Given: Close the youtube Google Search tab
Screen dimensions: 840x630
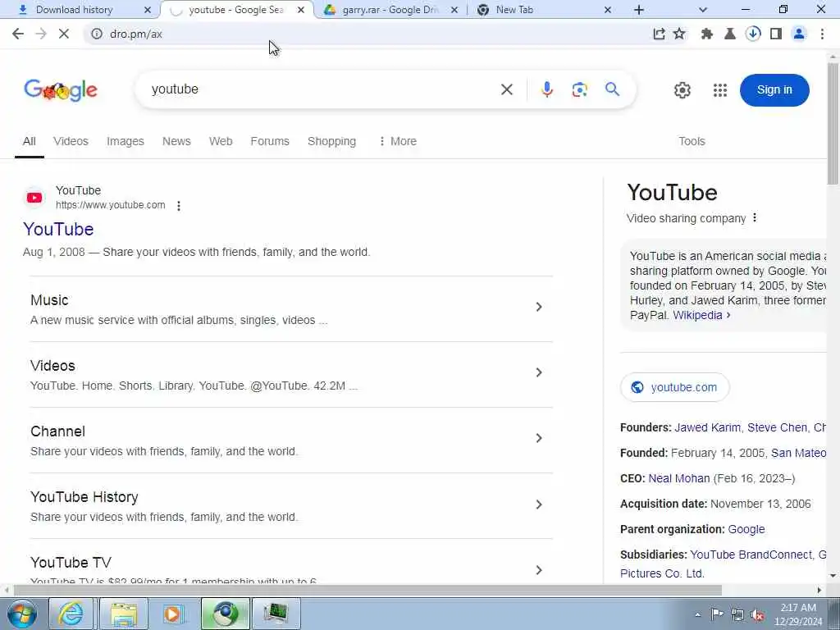Looking at the screenshot, I should click(301, 10).
